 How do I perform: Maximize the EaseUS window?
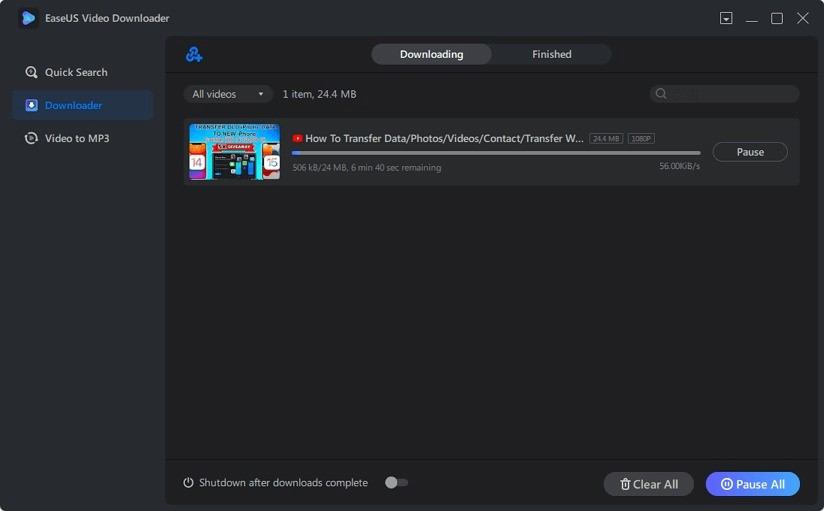pos(777,18)
